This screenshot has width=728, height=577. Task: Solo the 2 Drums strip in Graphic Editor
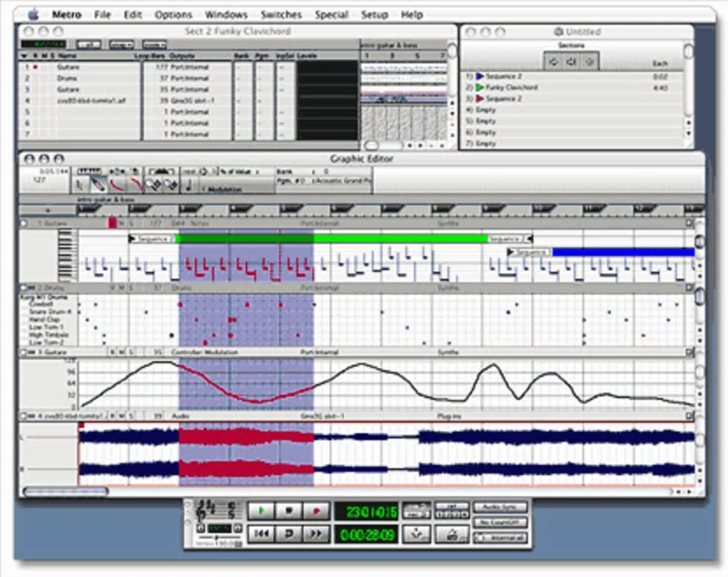pyautogui.click(x=131, y=288)
